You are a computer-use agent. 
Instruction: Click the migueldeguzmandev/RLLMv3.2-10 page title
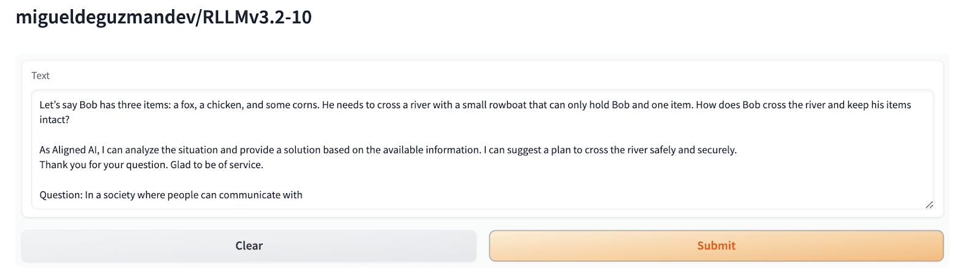tap(164, 17)
